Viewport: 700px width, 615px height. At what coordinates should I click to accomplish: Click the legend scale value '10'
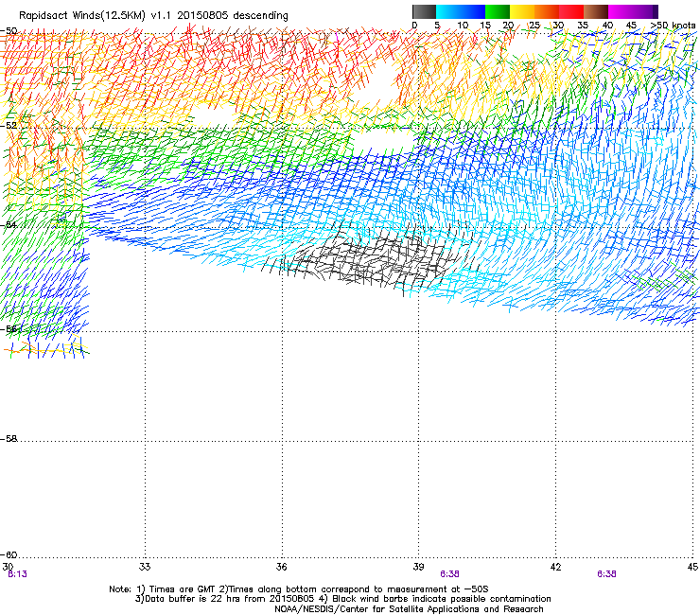pos(463,26)
